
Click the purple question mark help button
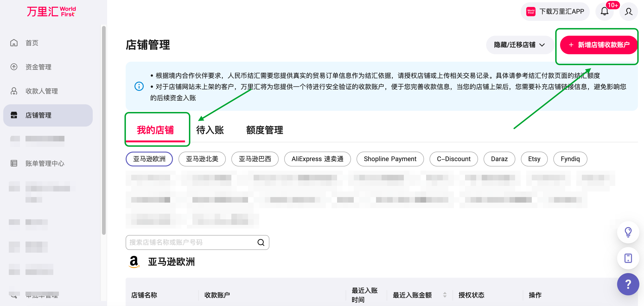click(628, 284)
